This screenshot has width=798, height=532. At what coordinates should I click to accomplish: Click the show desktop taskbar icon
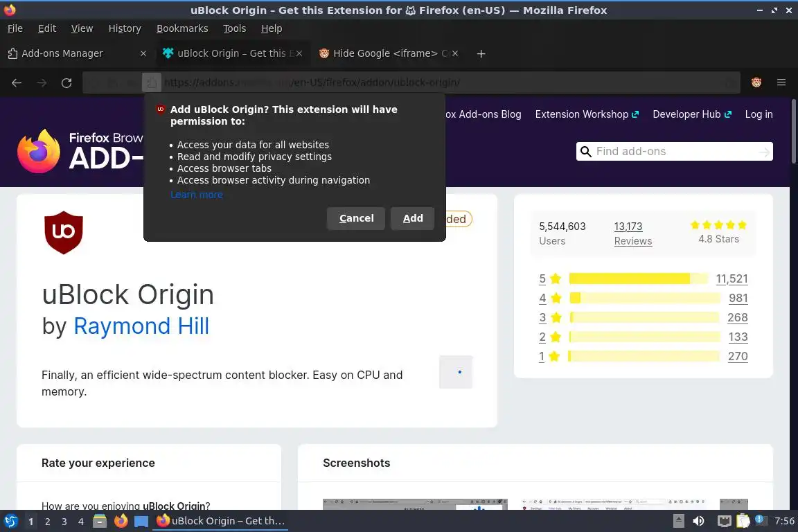coord(141,522)
